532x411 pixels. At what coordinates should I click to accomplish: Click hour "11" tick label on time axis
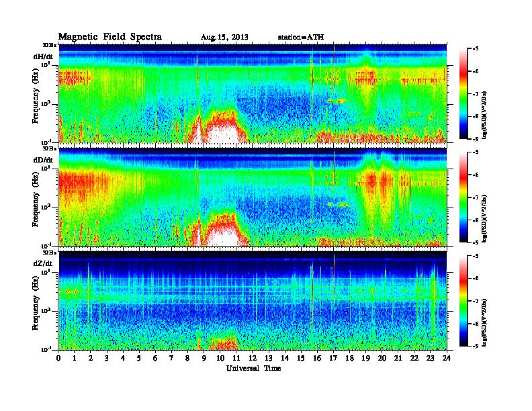(x=236, y=358)
